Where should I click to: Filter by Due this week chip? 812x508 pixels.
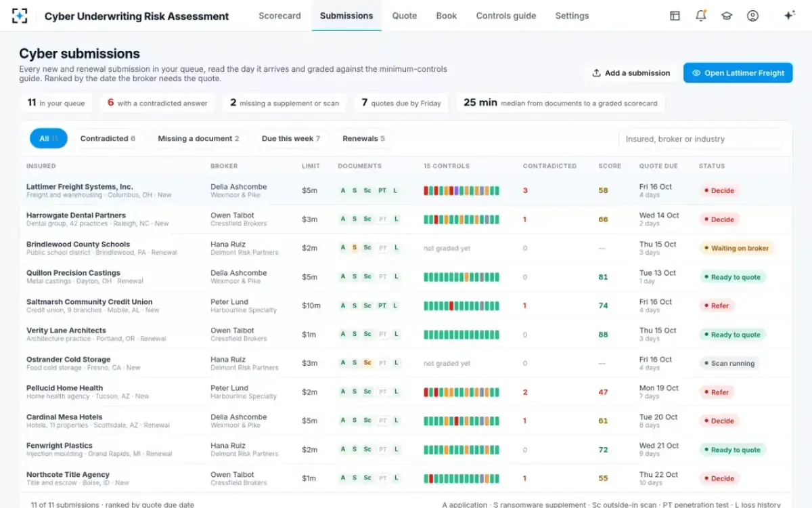(x=290, y=139)
